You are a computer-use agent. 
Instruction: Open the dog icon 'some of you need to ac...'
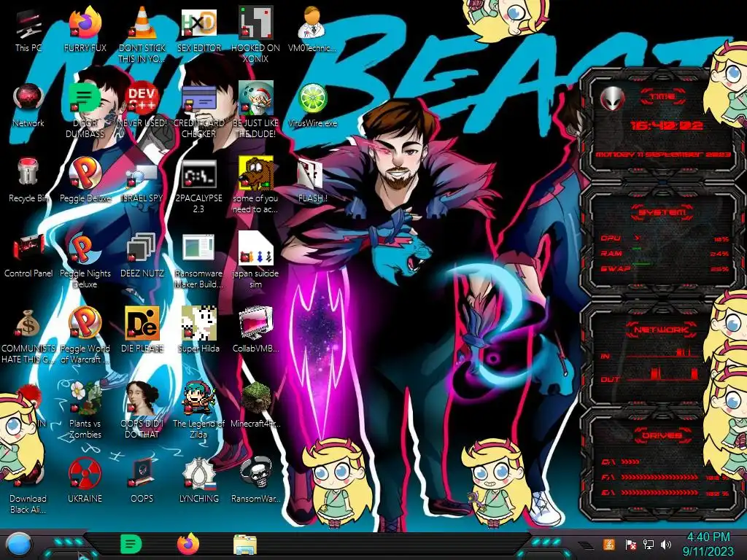click(255, 186)
